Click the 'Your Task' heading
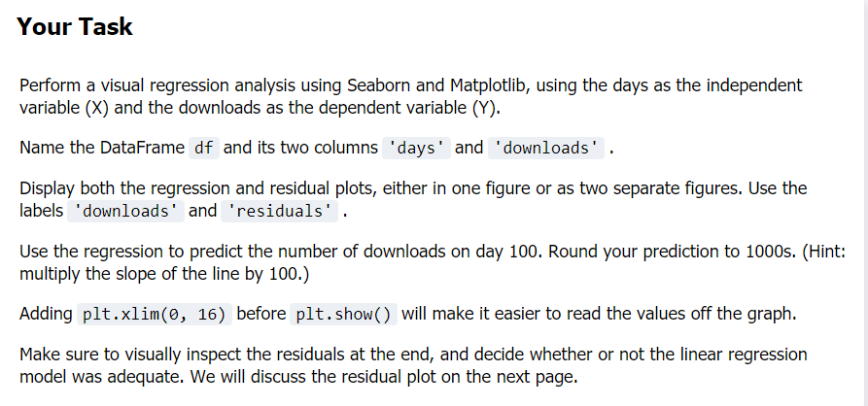868x406 pixels. click(75, 26)
